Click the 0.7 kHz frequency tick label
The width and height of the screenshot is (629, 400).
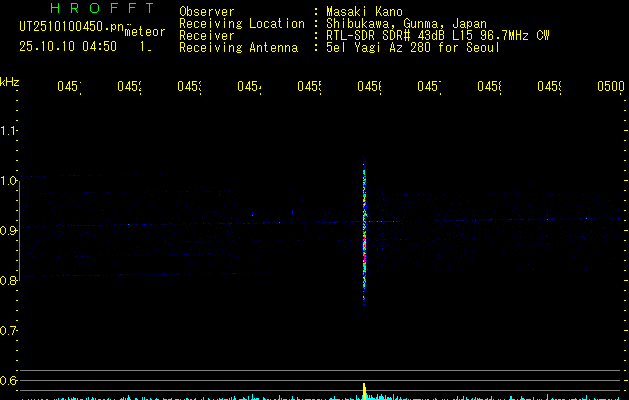pyautogui.click(x=9, y=331)
